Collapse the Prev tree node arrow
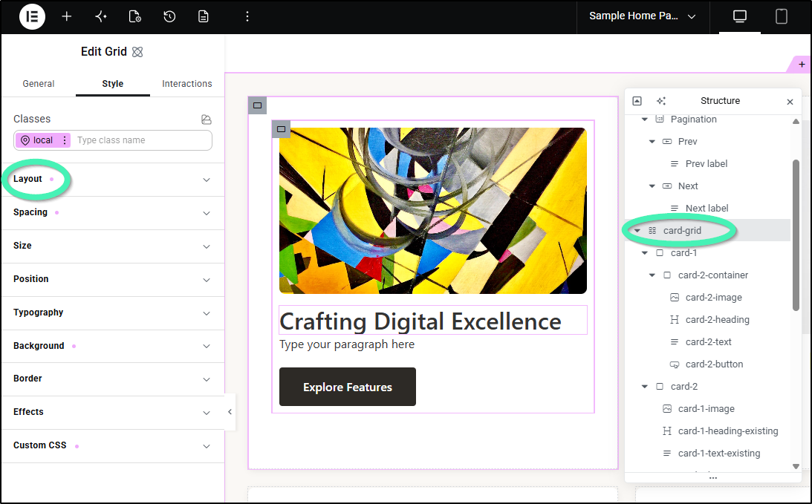 (x=652, y=142)
